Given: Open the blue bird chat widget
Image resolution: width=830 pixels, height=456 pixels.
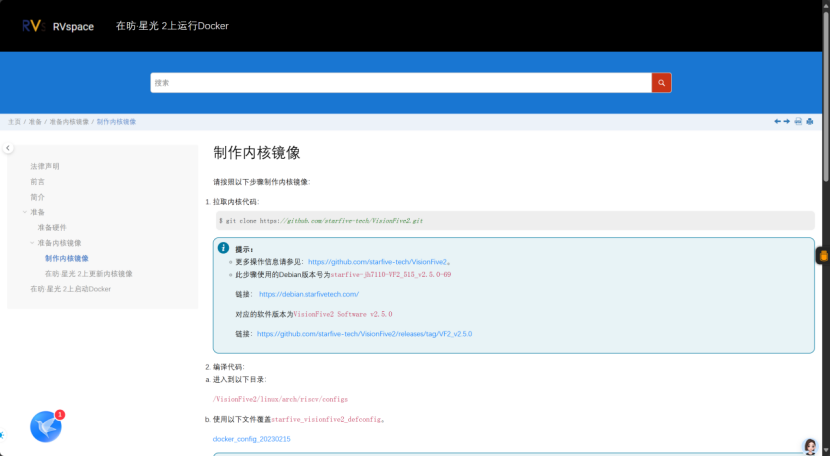Looking at the screenshot, I should coord(46,427).
